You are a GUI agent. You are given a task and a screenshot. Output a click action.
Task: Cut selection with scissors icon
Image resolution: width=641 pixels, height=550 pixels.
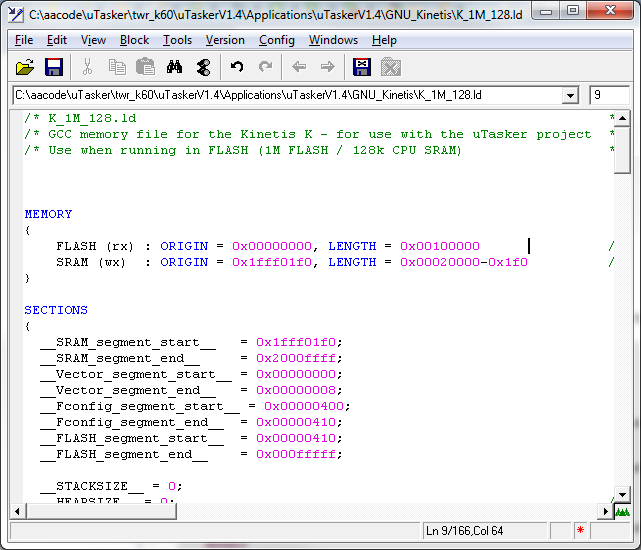click(87, 67)
